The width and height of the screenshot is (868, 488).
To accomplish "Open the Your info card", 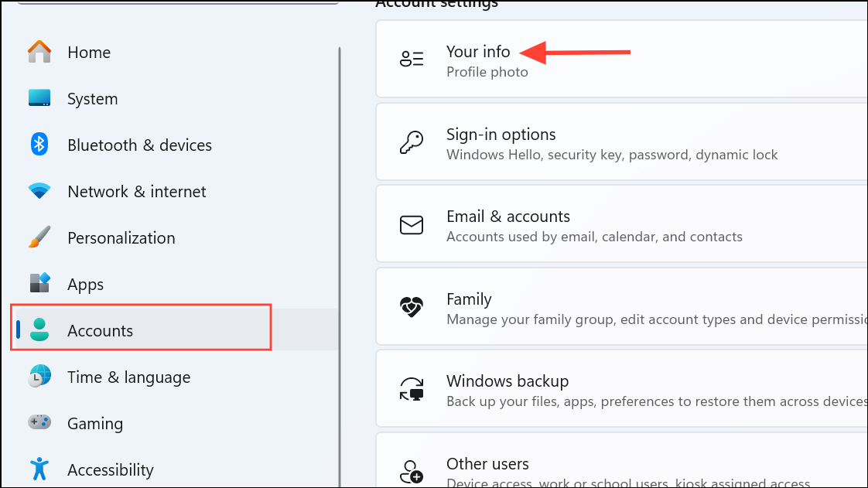I will 622,60.
